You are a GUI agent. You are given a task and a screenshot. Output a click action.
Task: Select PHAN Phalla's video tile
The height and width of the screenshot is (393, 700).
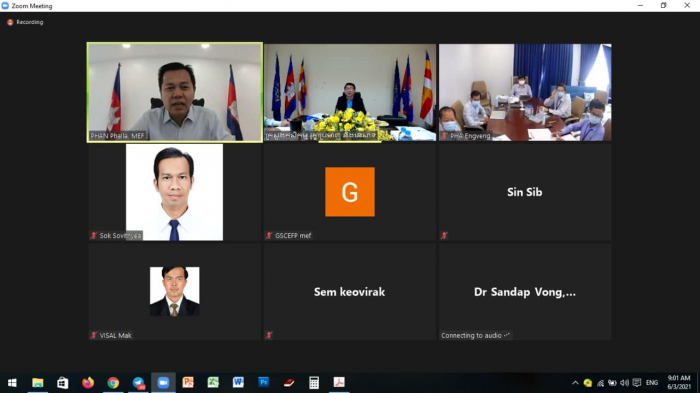(x=175, y=92)
